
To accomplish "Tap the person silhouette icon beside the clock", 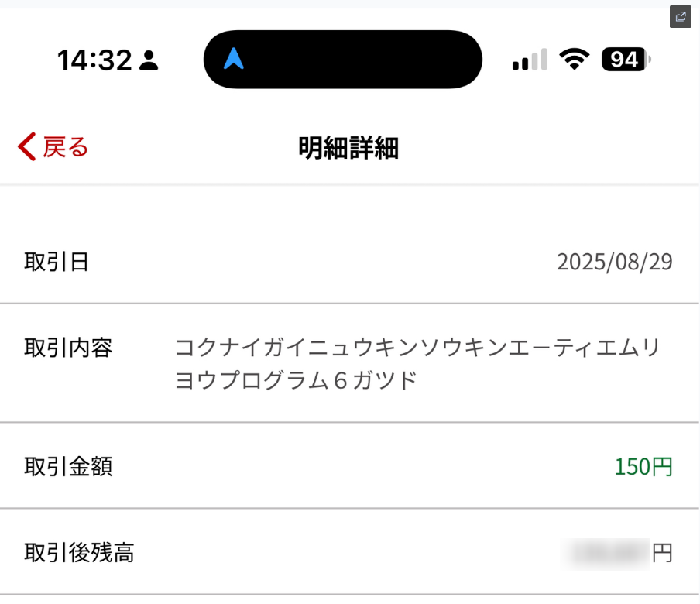I will pyautogui.click(x=149, y=60).
